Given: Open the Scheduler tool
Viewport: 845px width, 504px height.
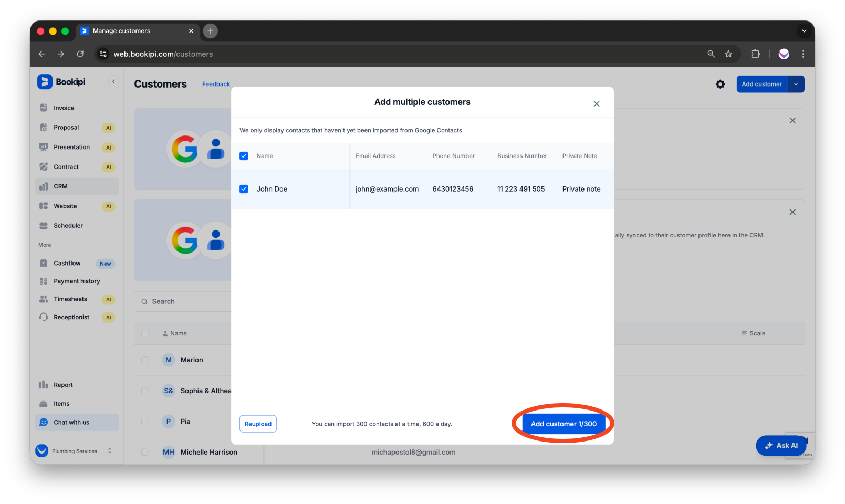Looking at the screenshot, I should click(x=68, y=225).
